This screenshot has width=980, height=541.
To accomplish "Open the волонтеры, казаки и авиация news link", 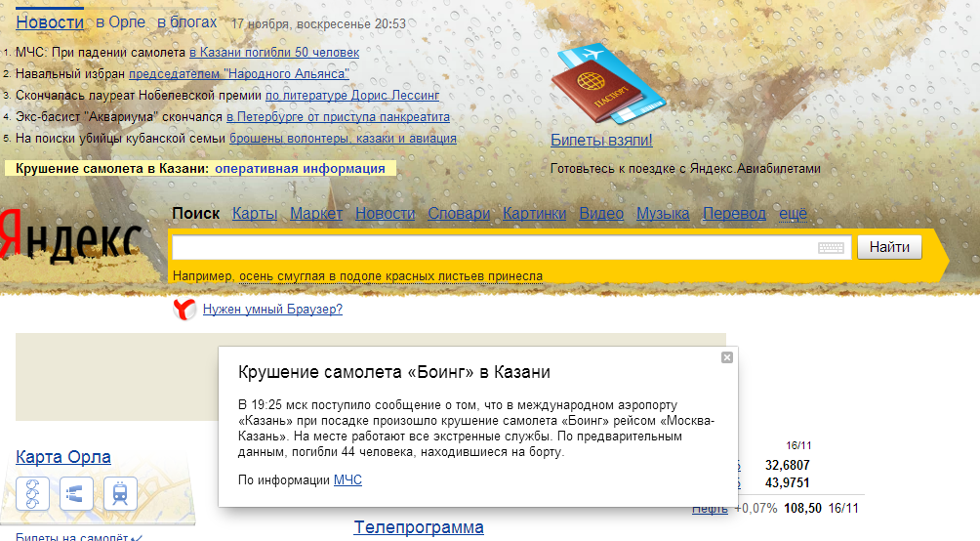I will [344, 139].
